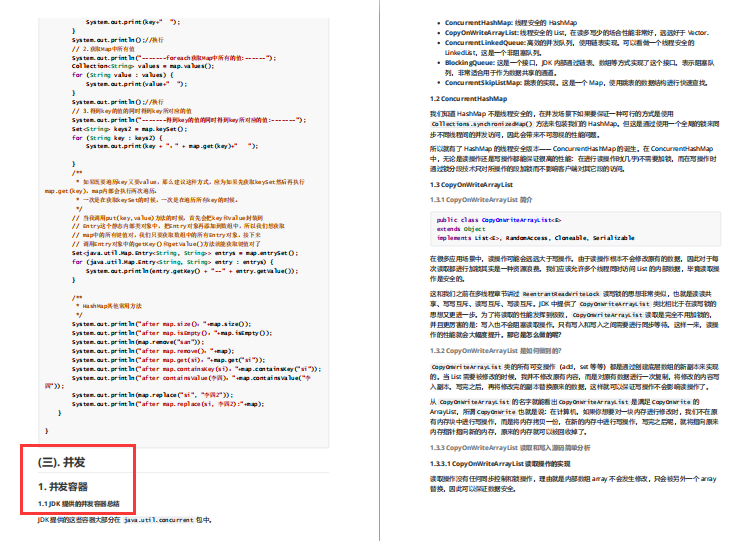Click the code line "System.out.println(map.replace("si", "李四2"));"
744x541 pixels.
(x=152, y=395)
